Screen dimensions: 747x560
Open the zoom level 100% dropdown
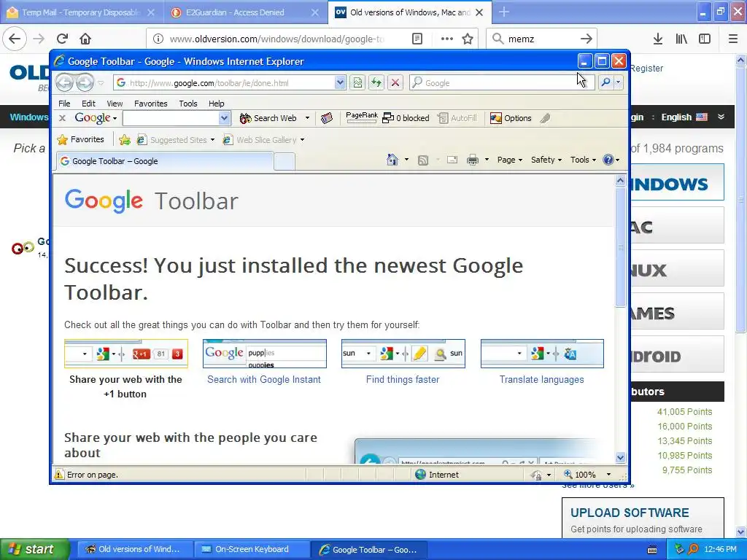(608, 475)
